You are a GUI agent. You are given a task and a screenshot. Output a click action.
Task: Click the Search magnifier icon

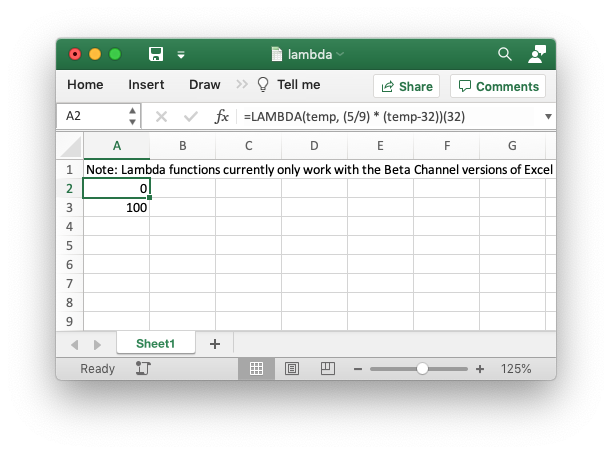pyautogui.click(x=505, y=54)
